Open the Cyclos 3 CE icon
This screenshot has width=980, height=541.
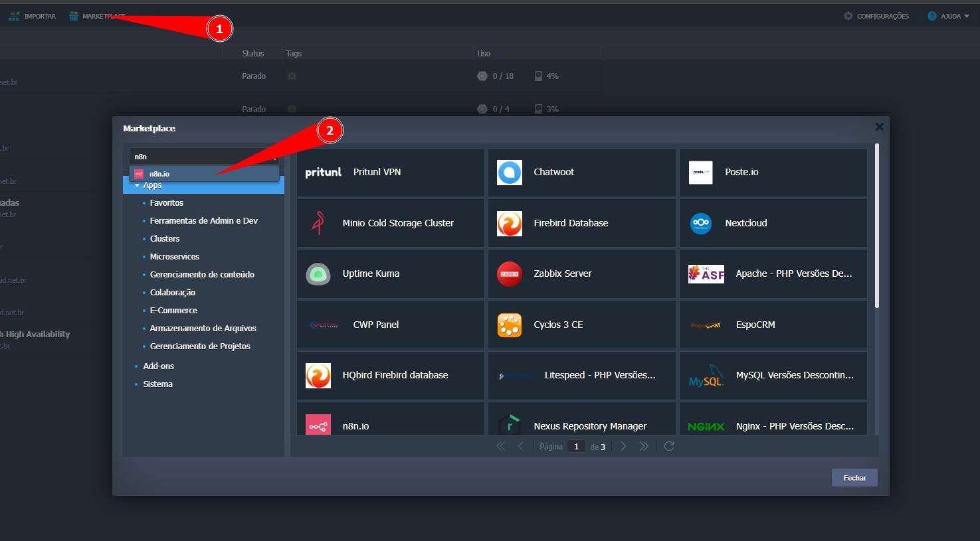509,325
